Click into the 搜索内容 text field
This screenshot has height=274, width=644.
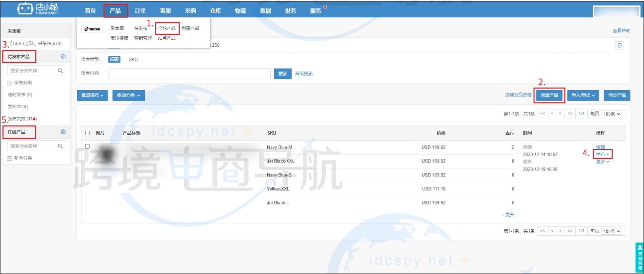189,74
